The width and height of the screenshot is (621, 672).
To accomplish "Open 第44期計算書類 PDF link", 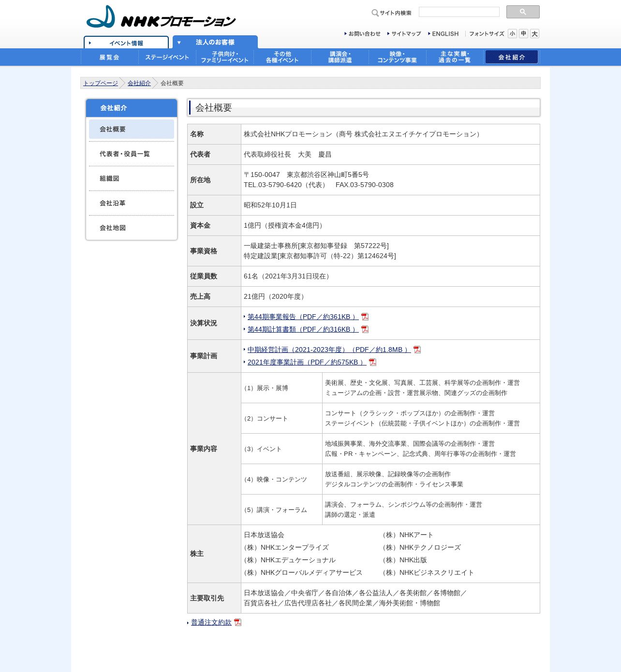I will [x=303, y=329].
